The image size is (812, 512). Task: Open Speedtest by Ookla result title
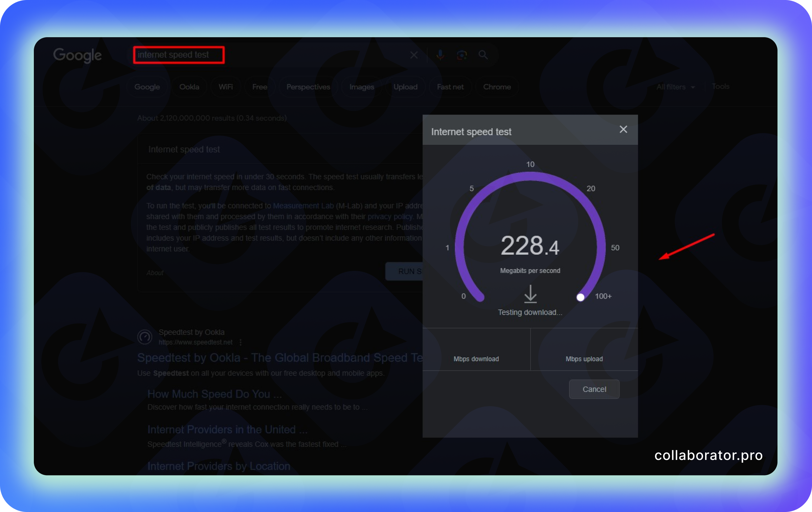click(279, 357)
